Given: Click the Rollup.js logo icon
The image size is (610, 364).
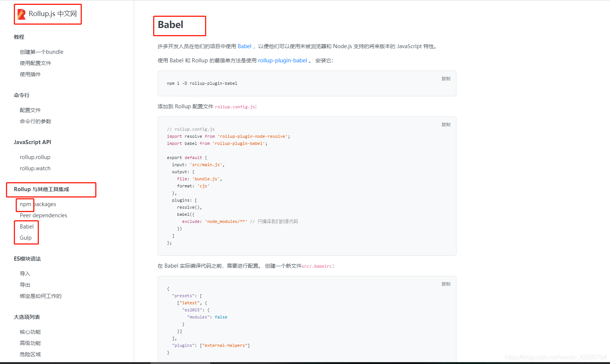Looking at the screenshot, I should pos(22,14).
